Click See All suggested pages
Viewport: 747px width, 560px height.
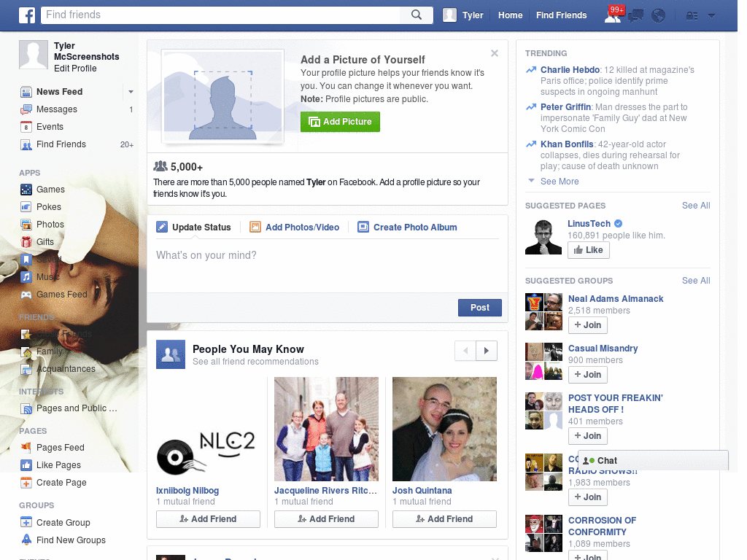point(695,206)
